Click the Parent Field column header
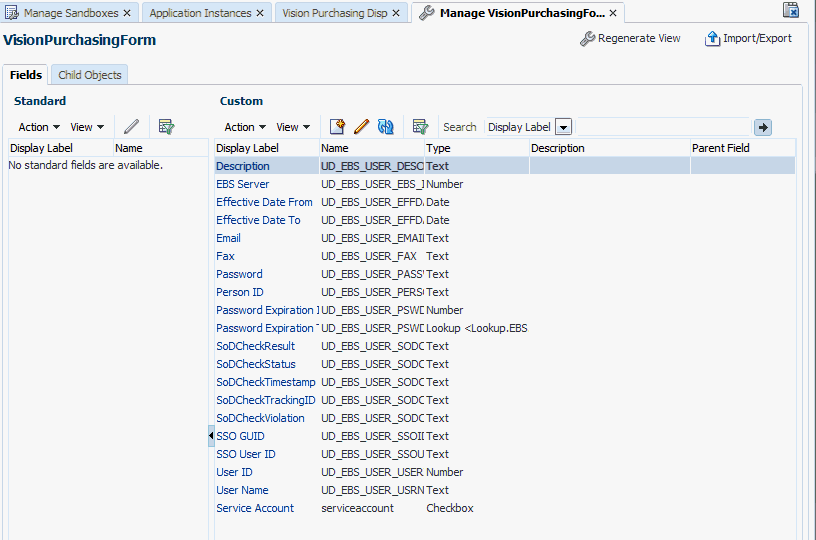 [x=743, y=148]
